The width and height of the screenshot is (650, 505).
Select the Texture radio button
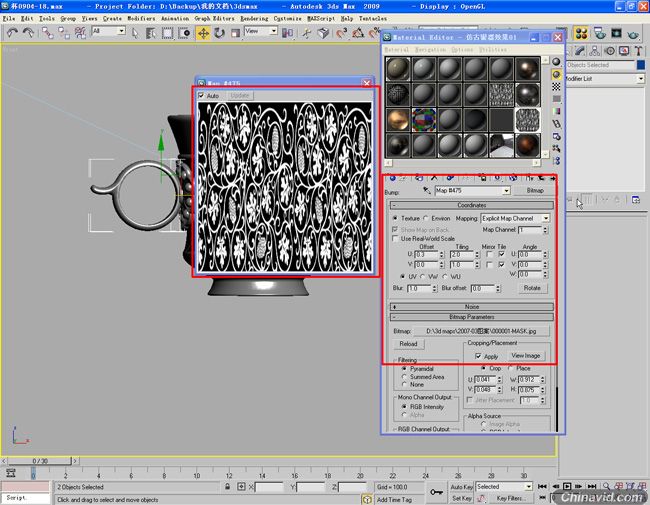click(x=395, y=218)
